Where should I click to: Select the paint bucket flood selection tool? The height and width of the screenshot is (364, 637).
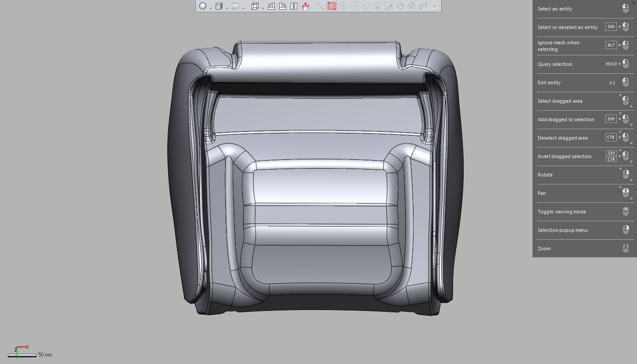point(400,6)
